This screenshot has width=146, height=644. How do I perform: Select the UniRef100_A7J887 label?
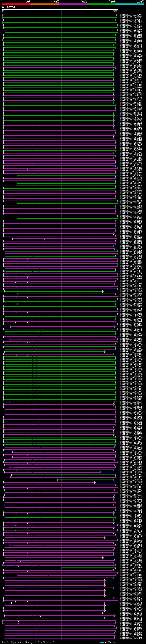click(131, 218)
